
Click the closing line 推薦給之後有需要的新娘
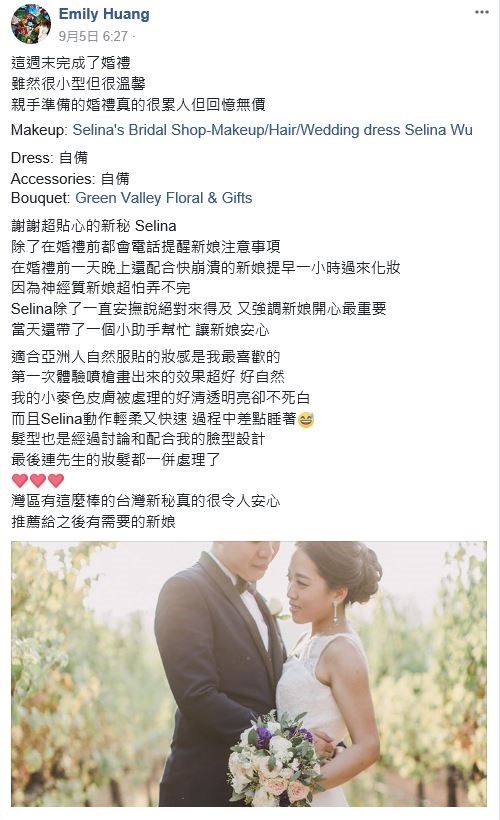coord(93,521)
